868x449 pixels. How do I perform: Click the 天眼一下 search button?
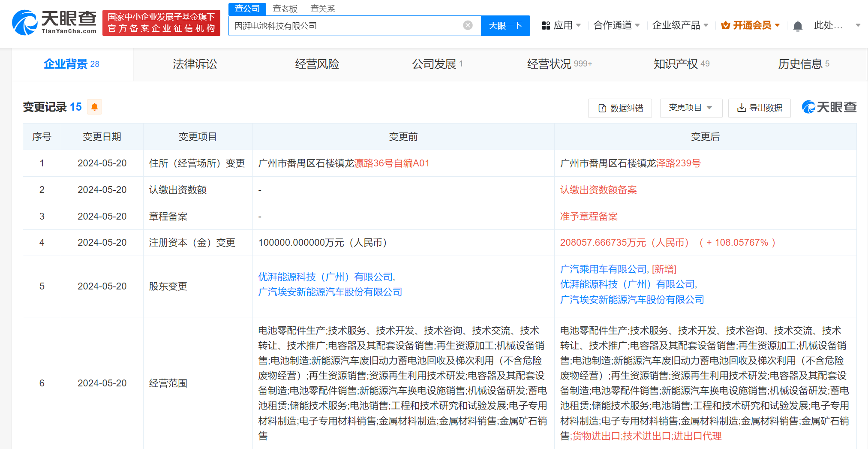pyautogui.click(x=505, y=26)
